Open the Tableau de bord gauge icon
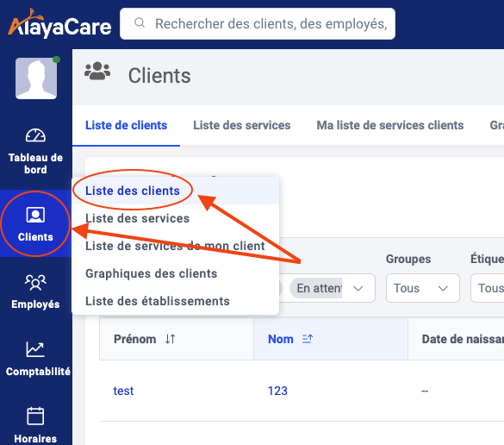Image resolution: width=504 pixels, height=445 pixels. [35, 135]
